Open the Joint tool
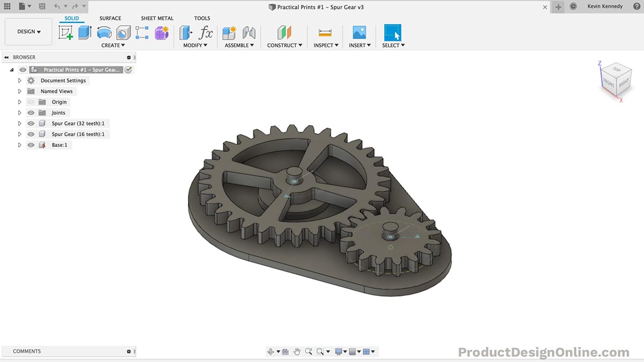The width and height of the screenshot is (644, 362). click(x=248, y=33)
